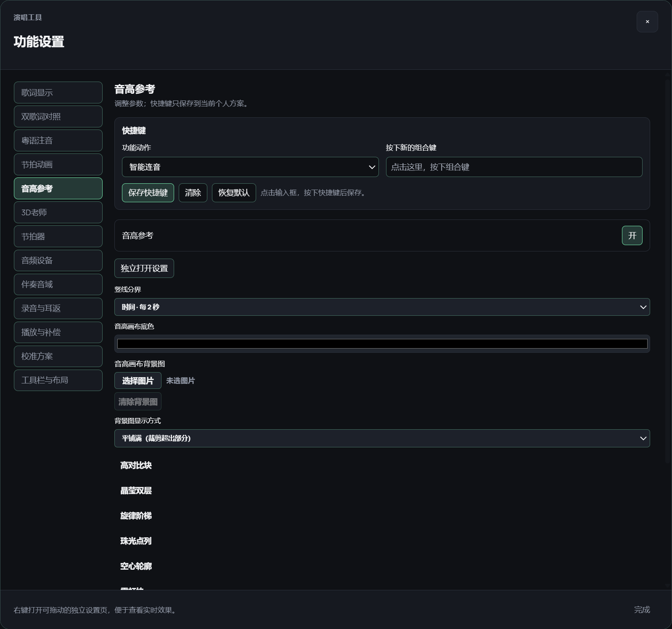Switch to the 节拍器 tab

[58, 236]
